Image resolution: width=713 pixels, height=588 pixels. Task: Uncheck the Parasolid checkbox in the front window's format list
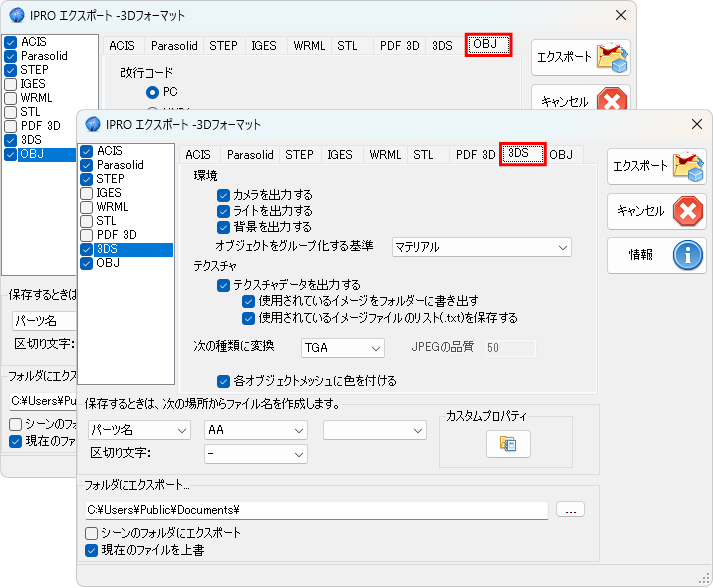click(86, 165)
